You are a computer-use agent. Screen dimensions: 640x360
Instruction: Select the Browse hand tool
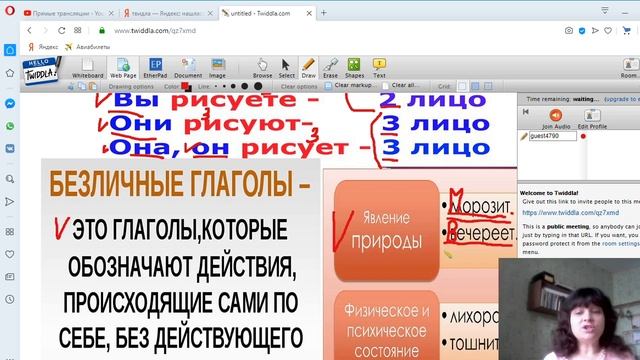pos(262,68)
